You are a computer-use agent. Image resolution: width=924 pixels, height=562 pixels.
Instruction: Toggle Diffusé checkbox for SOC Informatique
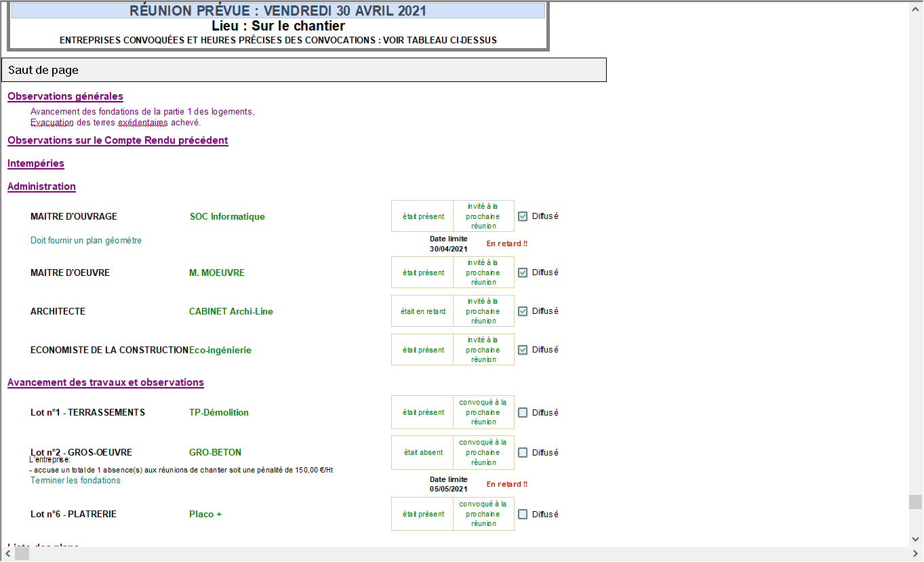523,216
